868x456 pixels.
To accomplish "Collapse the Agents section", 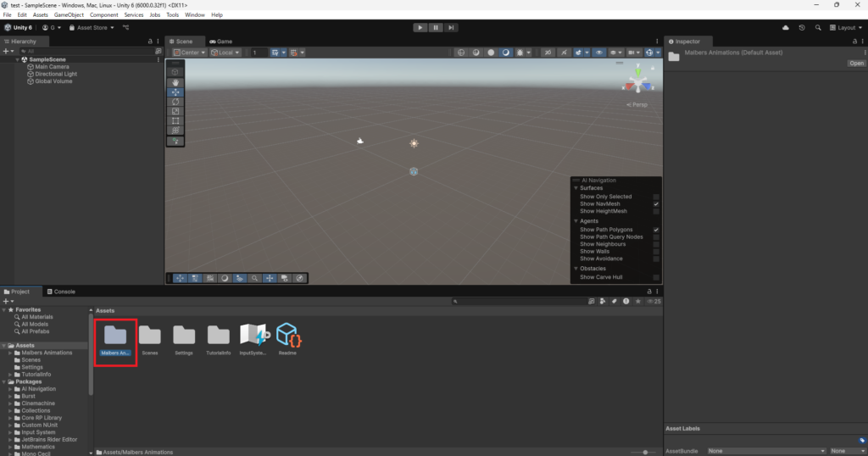I will pyautogui.click(x=576, y=221).
